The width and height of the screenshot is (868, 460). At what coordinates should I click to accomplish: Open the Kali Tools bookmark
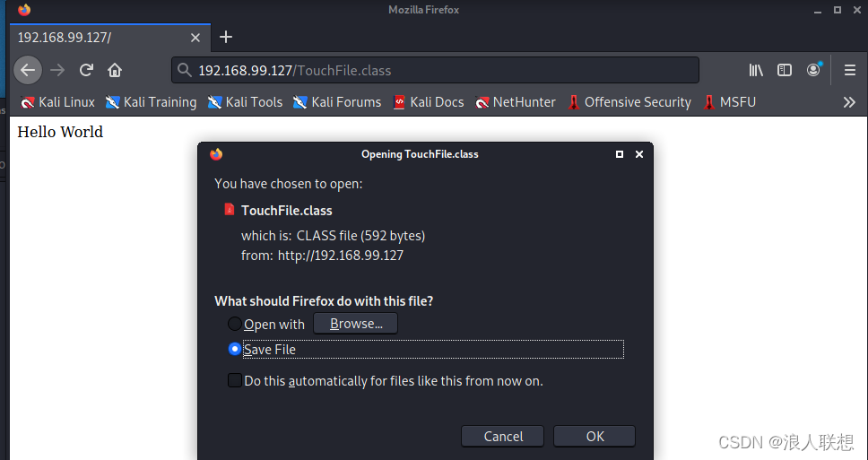245,102
